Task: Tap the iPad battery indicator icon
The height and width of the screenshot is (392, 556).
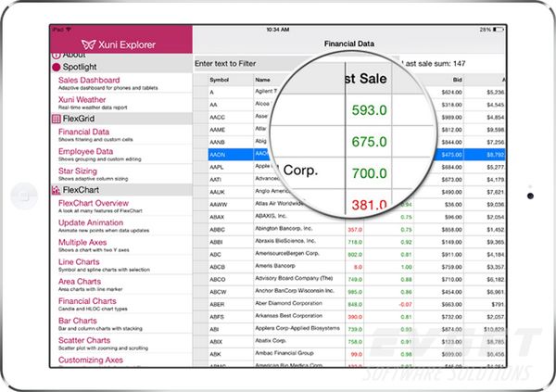Action: click(498, 30)
